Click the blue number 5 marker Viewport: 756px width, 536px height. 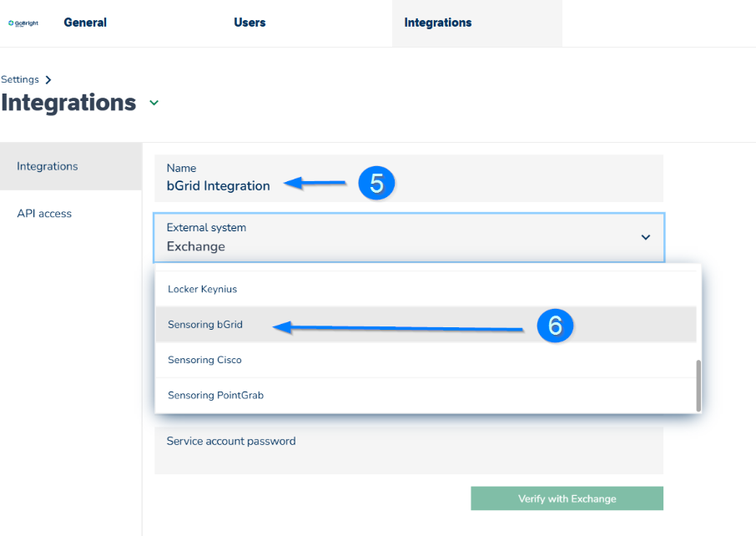[x=376, y=183]
